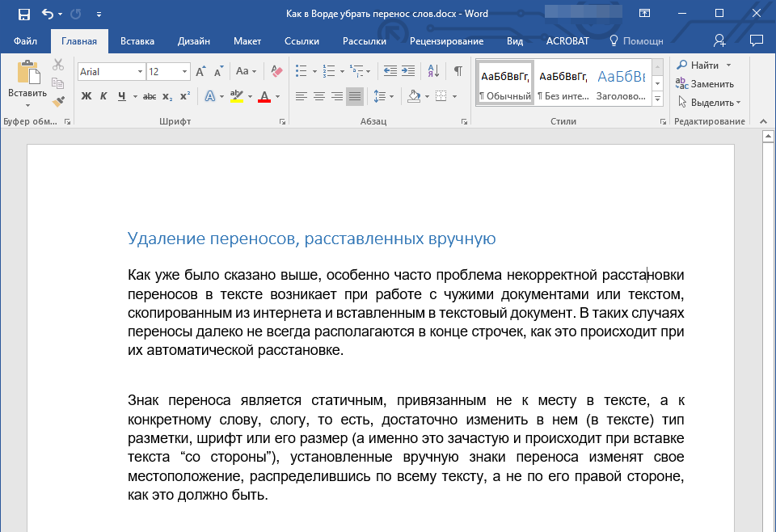The height and width of the screenshot is (532, 776).
Task: Clear all formatting with eraser icon
Action: click(276, 71)
